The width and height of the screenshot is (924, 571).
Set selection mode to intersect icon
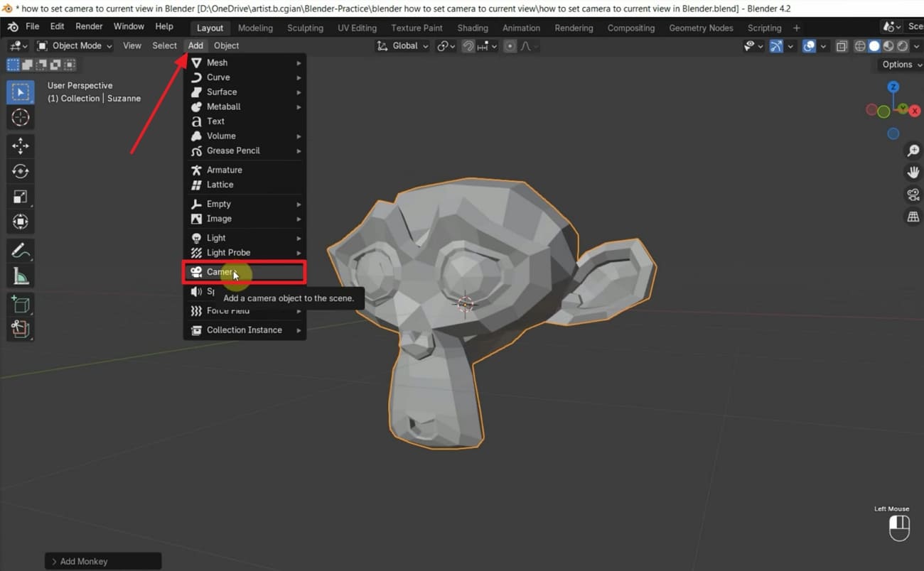click(x=70, y=65)
